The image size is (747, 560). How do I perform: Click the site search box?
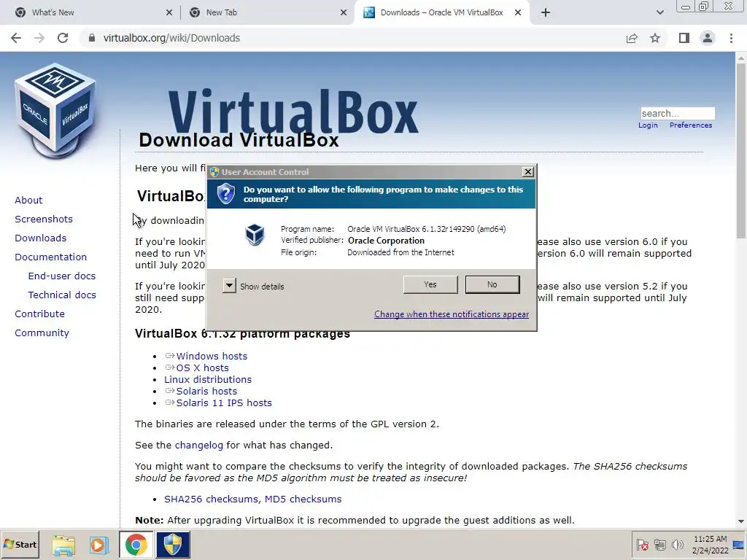(x=678, y=113)
